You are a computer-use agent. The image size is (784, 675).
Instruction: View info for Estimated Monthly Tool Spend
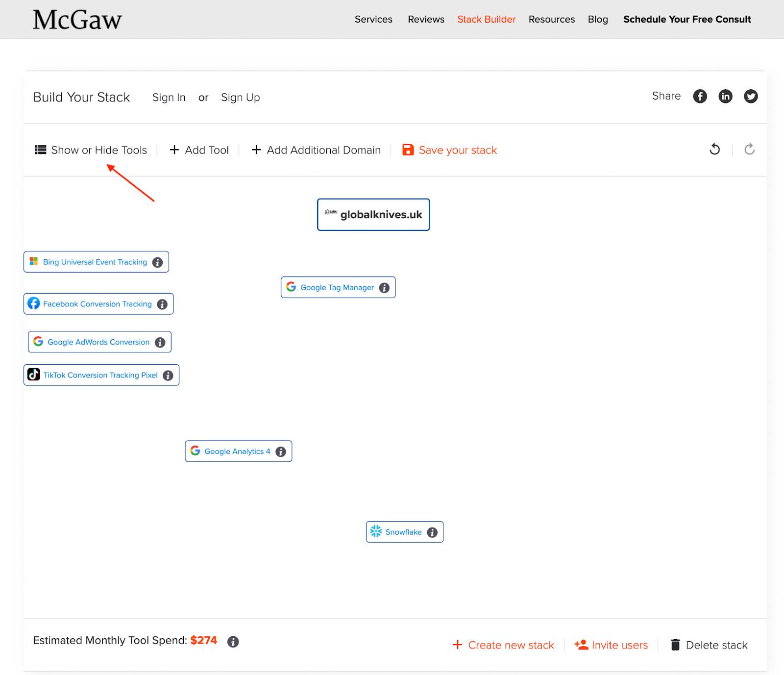[233, 642]
